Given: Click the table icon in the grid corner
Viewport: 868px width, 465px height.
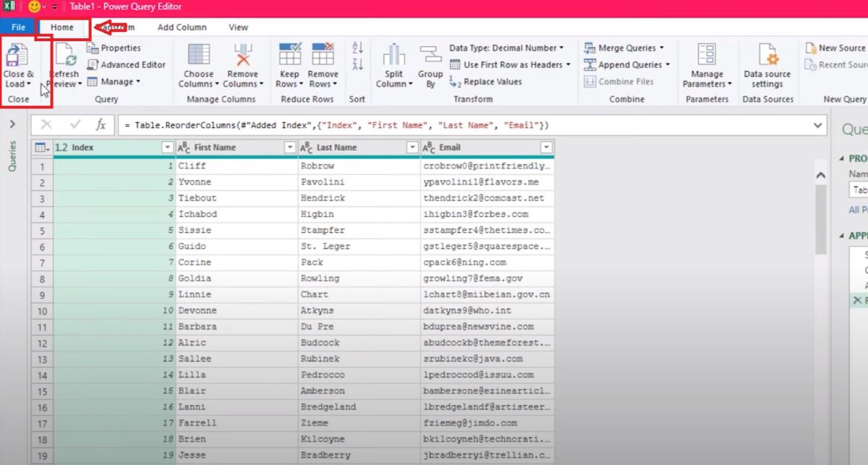Looking at the screenshot, I should (41, 148).
